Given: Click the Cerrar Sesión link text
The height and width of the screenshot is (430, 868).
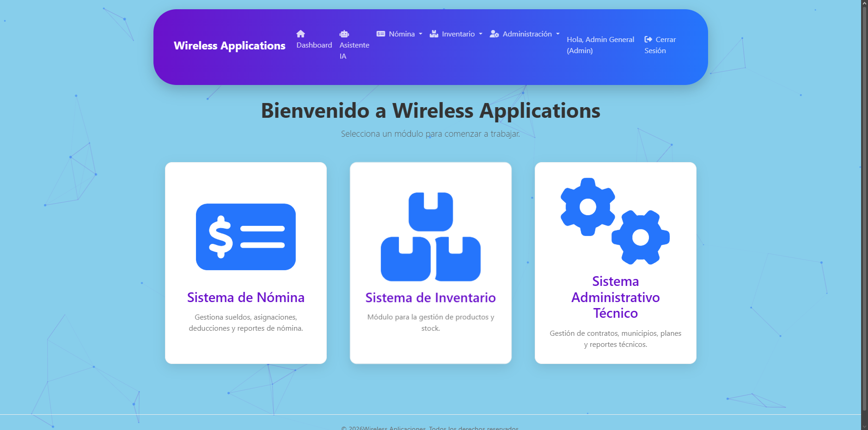Looking at the screenshot, I should 660,45.
